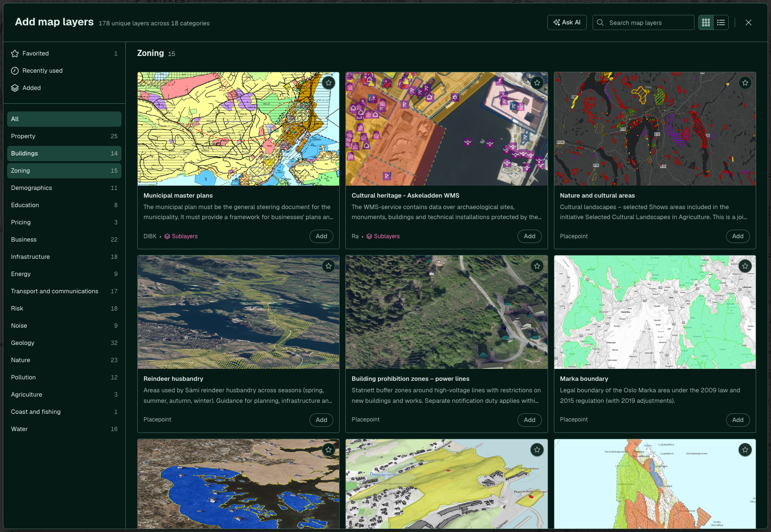
Task: Close the Add map layers dialog
Action: [749, 22]
